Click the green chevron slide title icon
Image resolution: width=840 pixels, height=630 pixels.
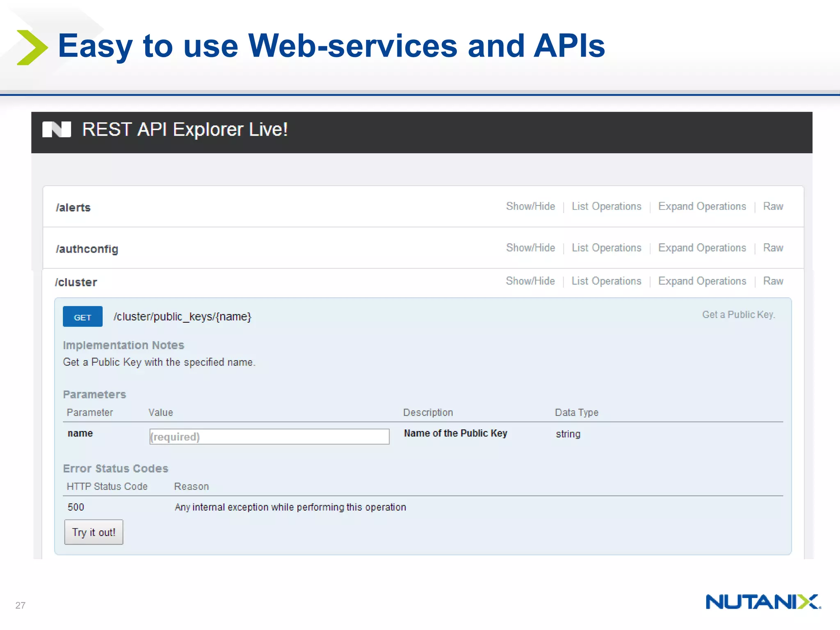tap(32, 47)
